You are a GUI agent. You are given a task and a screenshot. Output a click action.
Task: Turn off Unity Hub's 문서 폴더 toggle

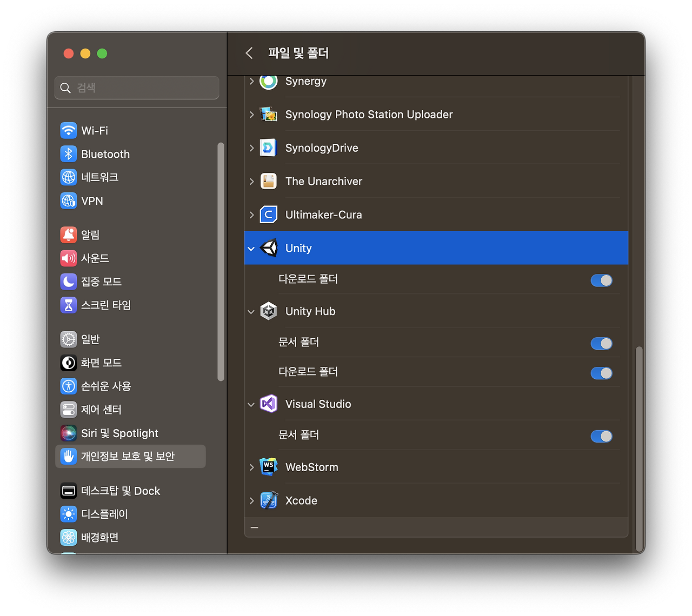[602, 344]
